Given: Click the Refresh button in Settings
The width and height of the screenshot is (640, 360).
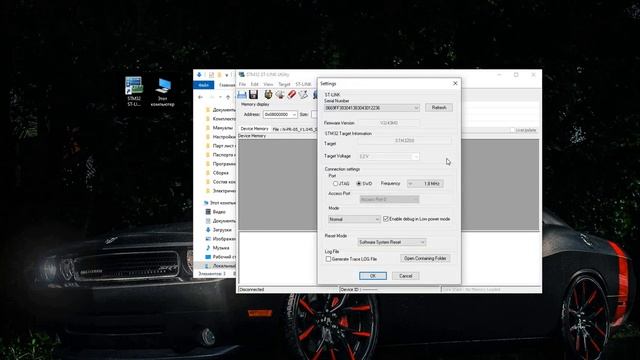Looking at the screenshot, I should tap(439, 108).
